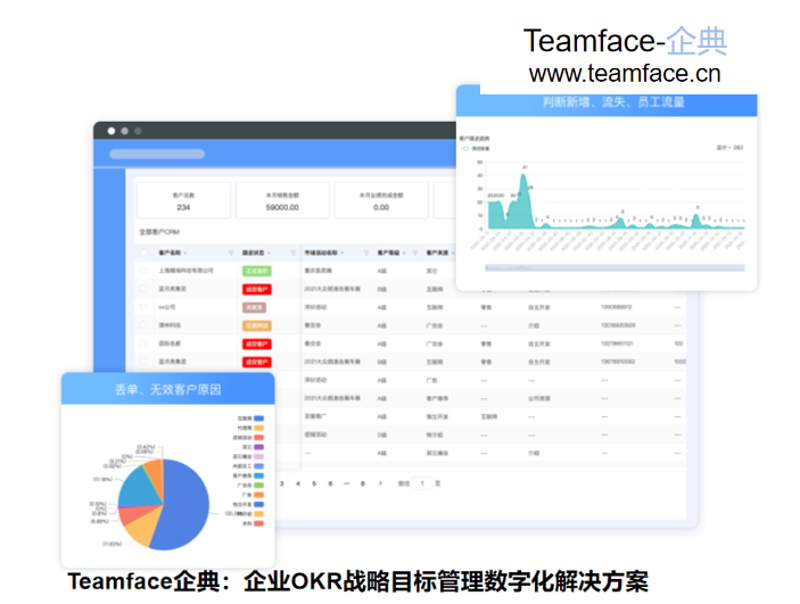Click the line chart data-zoom slider bar

pyautogui.click(x=615, y=268)
